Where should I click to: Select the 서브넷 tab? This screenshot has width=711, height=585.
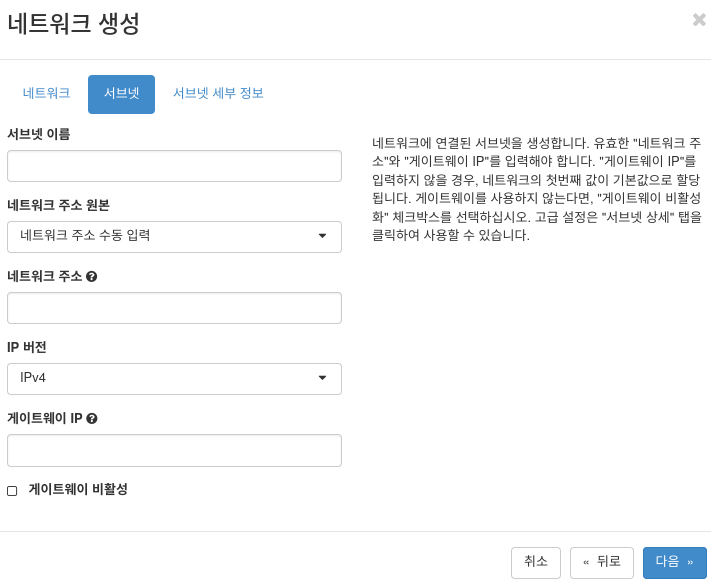pyautogui.click(x=122, y=94)
